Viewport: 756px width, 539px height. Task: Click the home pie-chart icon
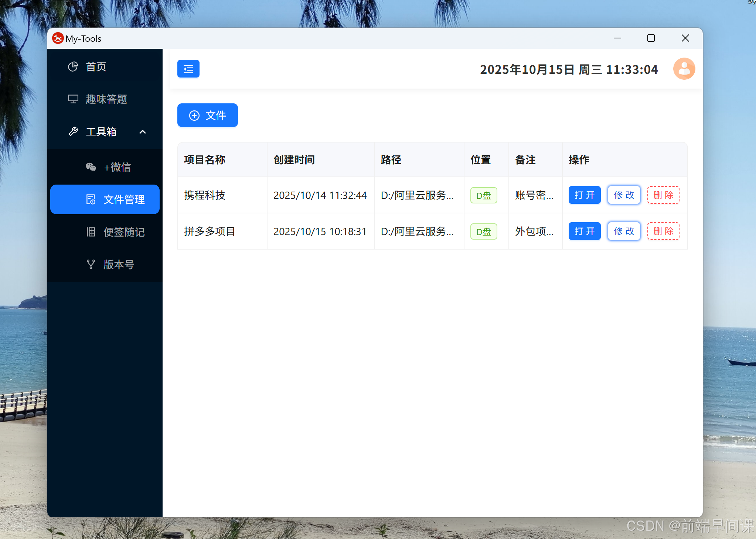click(x=73, y=67)
